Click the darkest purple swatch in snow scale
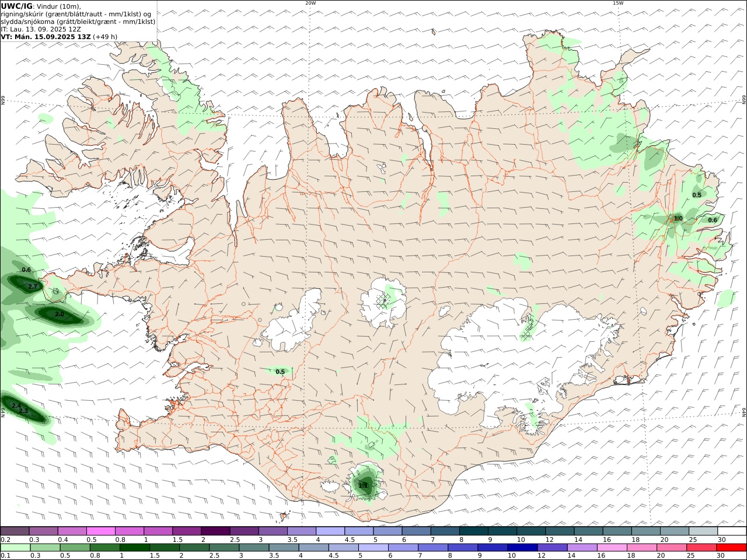This screenshot has height=560, width=747. (x=215, y=531)
